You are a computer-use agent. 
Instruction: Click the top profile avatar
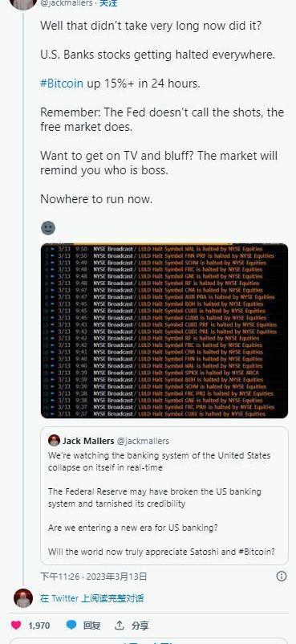click(23, 3)
